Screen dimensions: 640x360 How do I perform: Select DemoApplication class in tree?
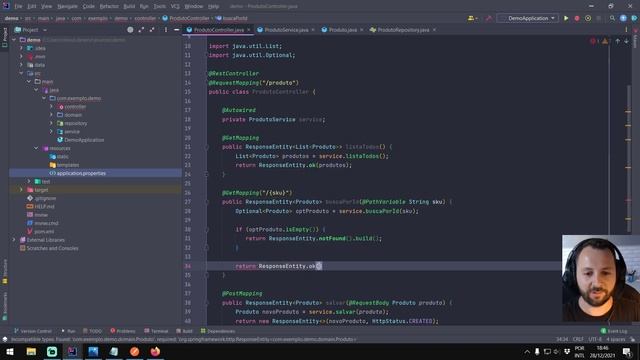point(84,140)
